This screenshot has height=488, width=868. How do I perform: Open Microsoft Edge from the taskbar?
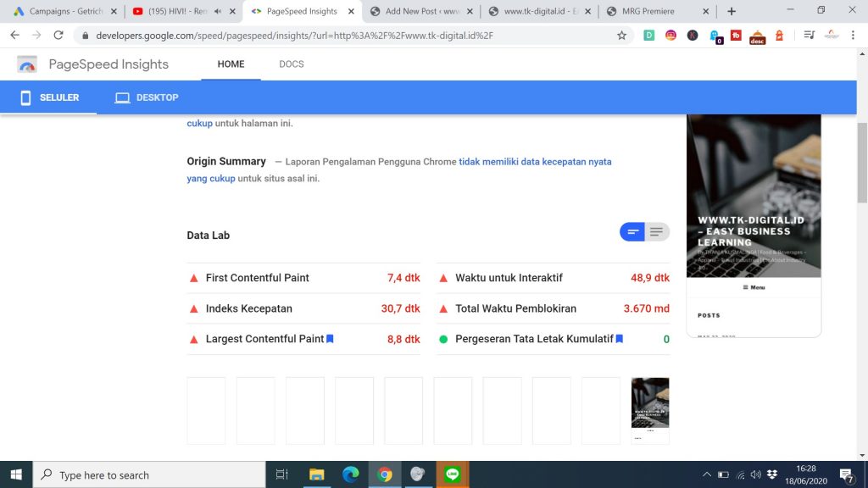350,474
